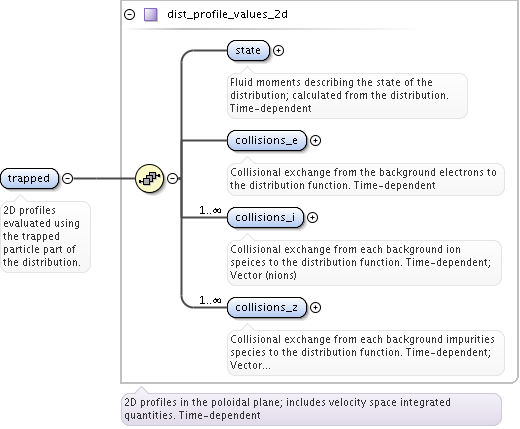Collapse the trapped element minus icon

[x=68, y=178]
